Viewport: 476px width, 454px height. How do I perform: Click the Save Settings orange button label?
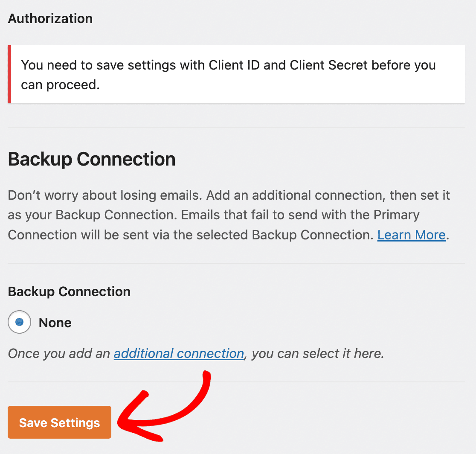pyautogui.click(x=59, y=422)
